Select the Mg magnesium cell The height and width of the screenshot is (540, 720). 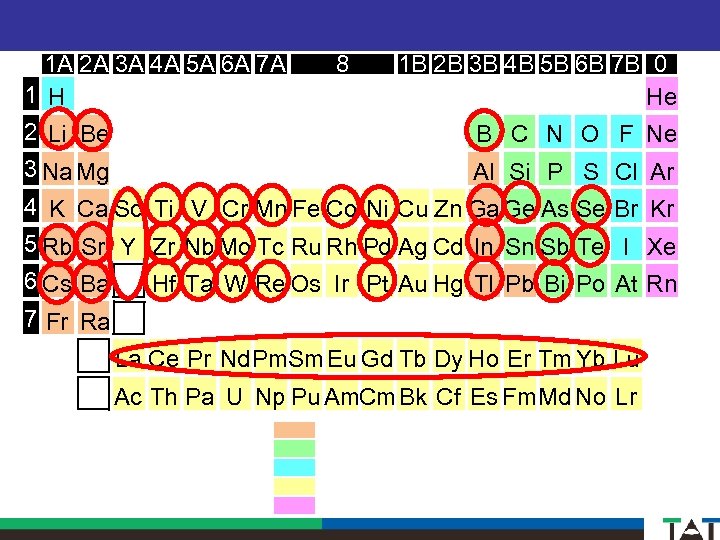(93, 169)
